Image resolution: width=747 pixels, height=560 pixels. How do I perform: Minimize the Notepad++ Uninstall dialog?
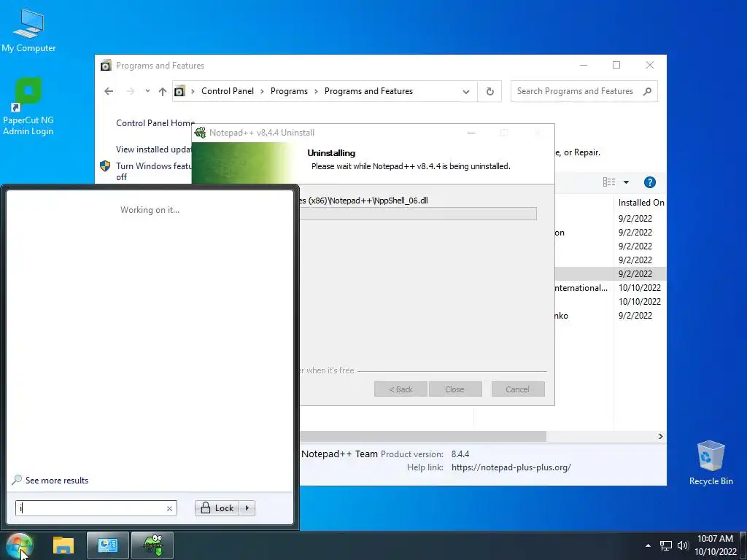(x=471, y=133)
